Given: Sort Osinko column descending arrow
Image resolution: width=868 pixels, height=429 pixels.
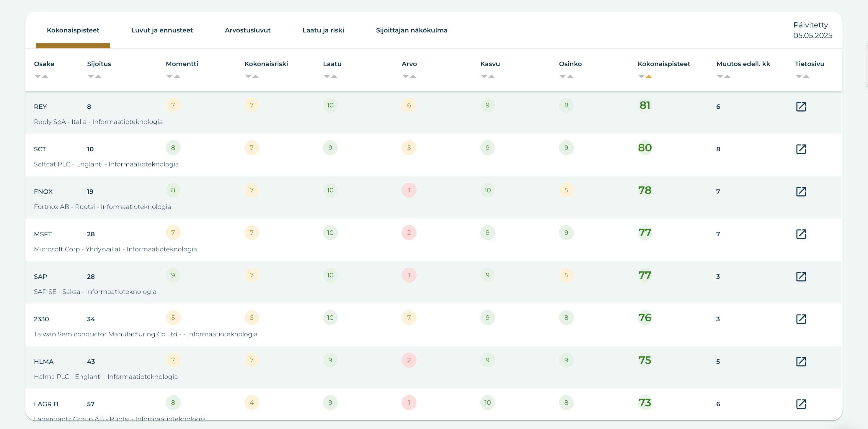Looking at the screenshot, I should tap(562, 76).
